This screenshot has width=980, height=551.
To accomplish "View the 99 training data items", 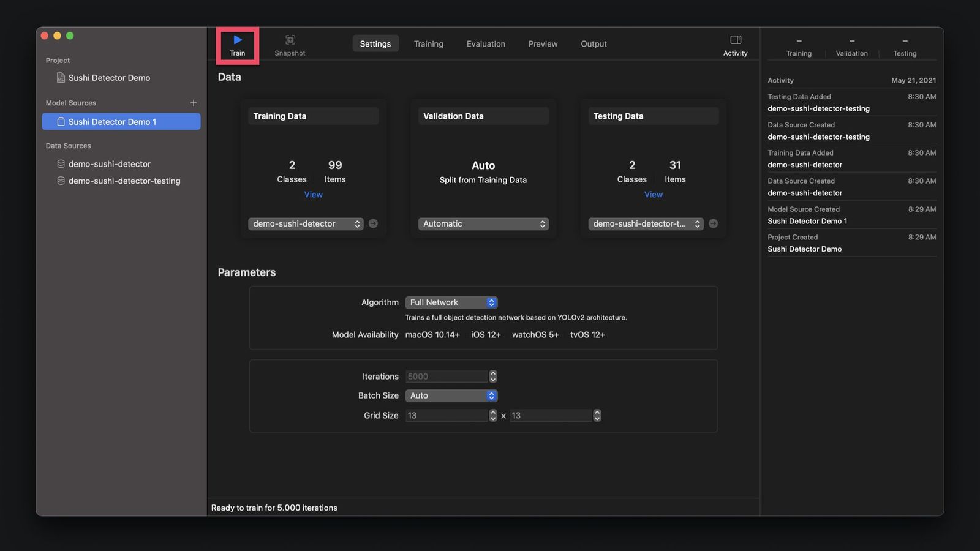I will (x=313, y=194).
